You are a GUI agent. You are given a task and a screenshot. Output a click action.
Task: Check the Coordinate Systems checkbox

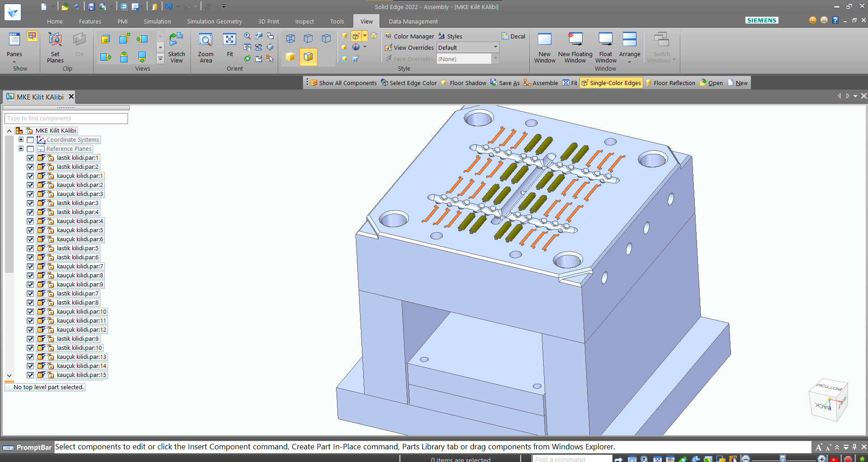pyautogui.click(x=30, y=140)
